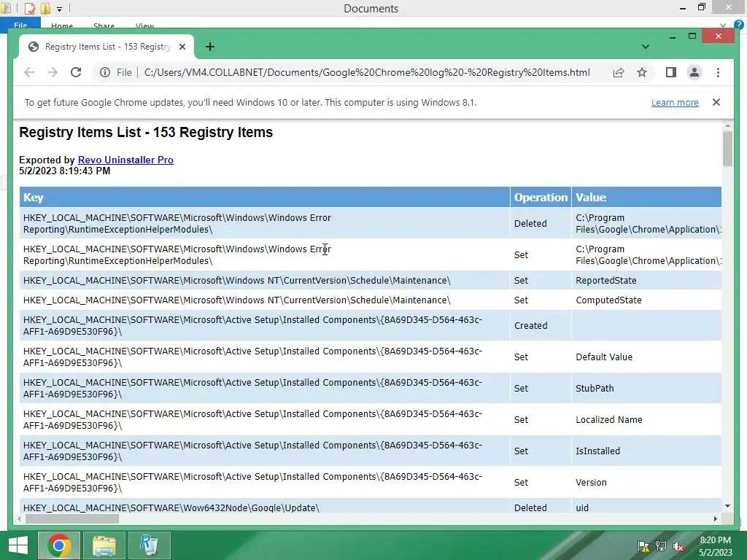Select the Registry Items List tab
Image resolution: width=747 pixels, height=560 pixels.
pyautogui.click(x=107, y=47)
